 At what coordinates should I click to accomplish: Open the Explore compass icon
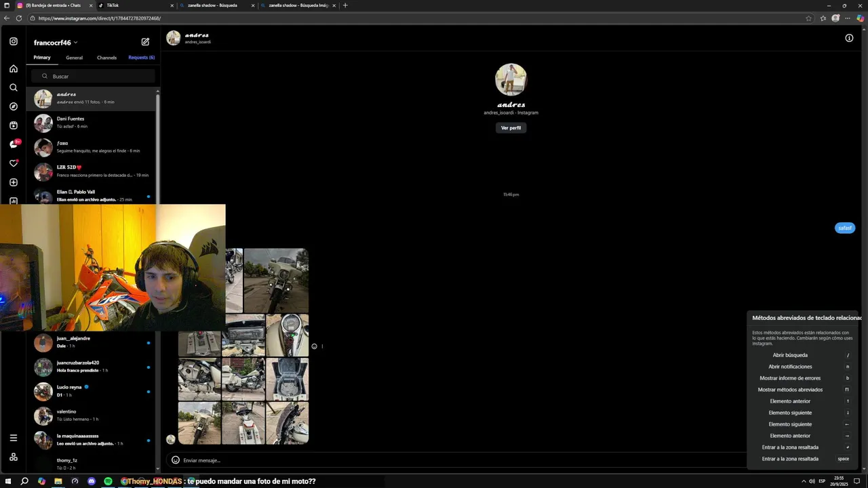(13, 106)
